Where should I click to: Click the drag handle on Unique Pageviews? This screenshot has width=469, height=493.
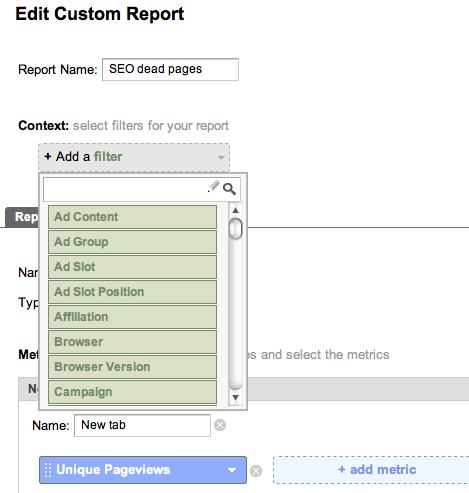48,470
